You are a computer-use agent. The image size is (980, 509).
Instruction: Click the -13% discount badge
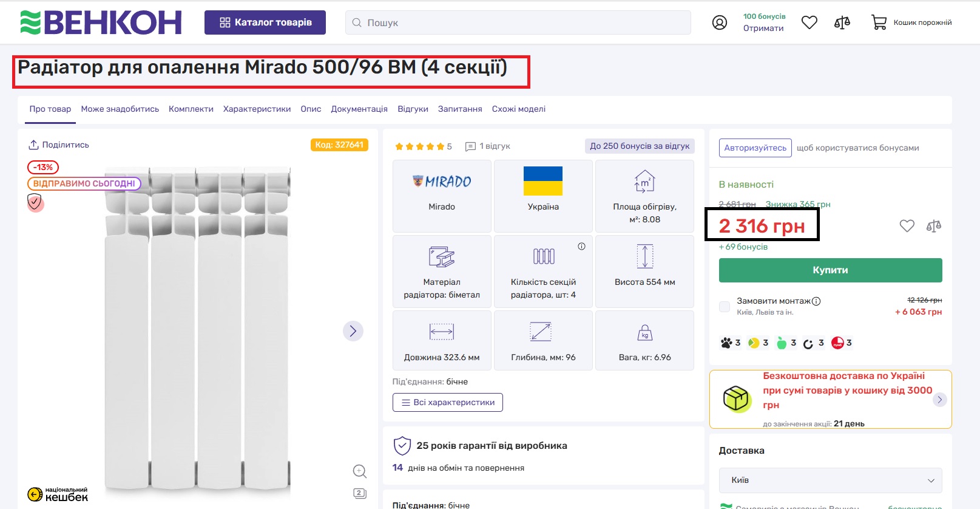(x=43, y=167)
